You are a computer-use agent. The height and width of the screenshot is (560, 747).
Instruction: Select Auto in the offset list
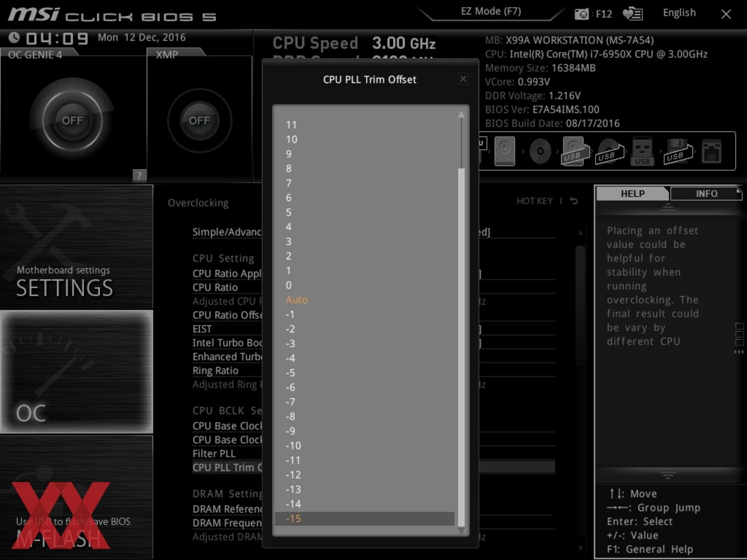364,300
